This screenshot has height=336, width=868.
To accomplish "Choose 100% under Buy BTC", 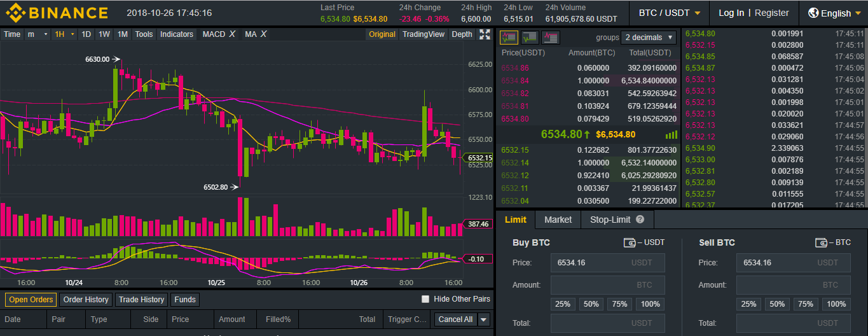I will pyautogui.click(x=651, y=304).
